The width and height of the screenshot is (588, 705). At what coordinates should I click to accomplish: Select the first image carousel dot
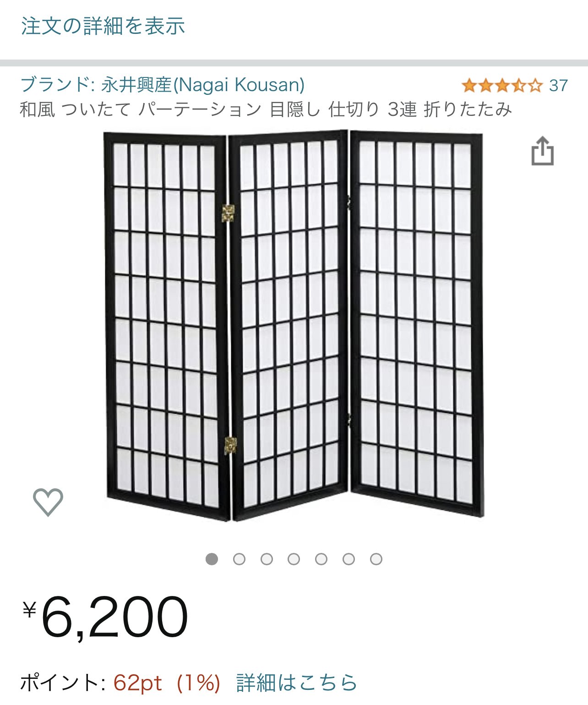(212, 559)
